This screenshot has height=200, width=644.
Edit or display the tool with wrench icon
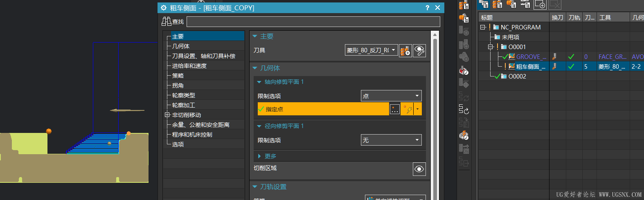[419, 51]
